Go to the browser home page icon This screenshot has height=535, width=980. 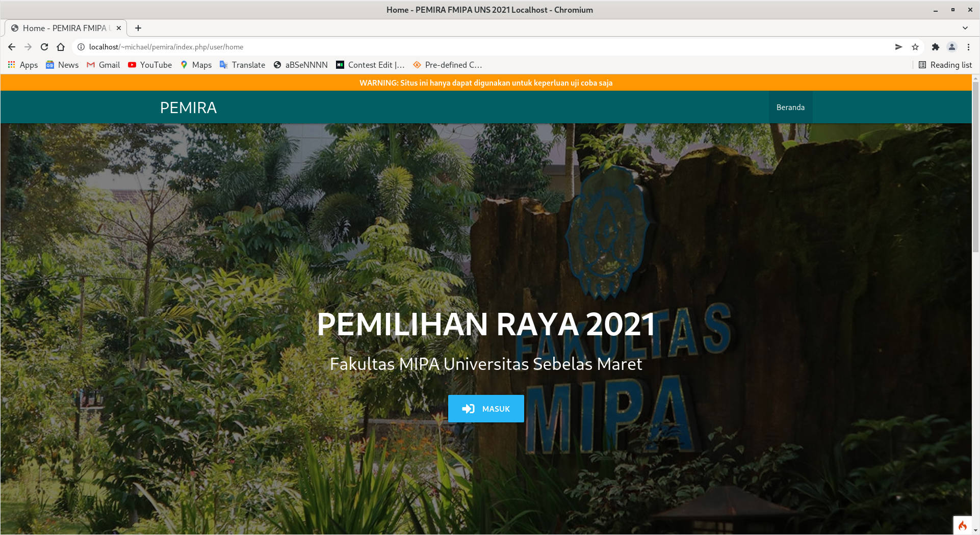click(61, 47)
